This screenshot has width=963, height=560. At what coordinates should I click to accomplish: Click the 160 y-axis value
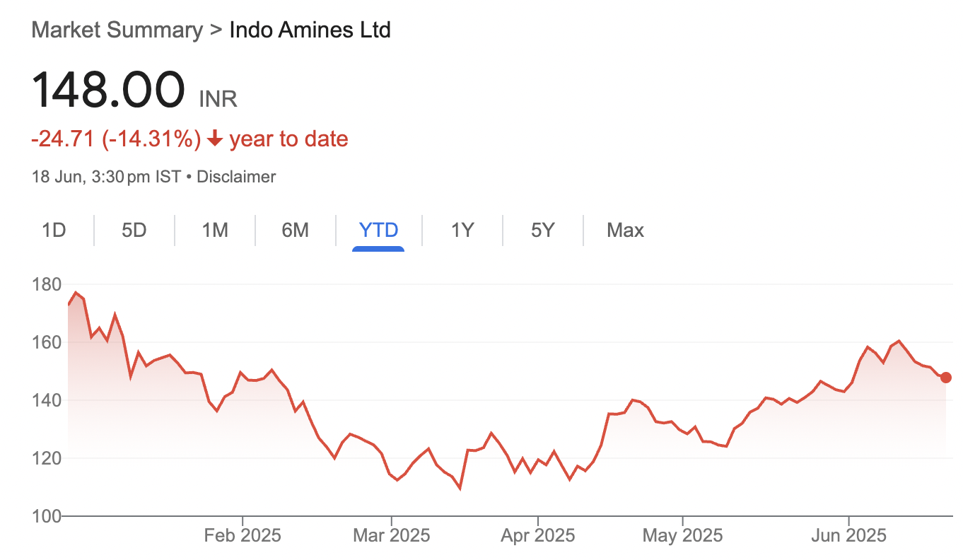46,342
